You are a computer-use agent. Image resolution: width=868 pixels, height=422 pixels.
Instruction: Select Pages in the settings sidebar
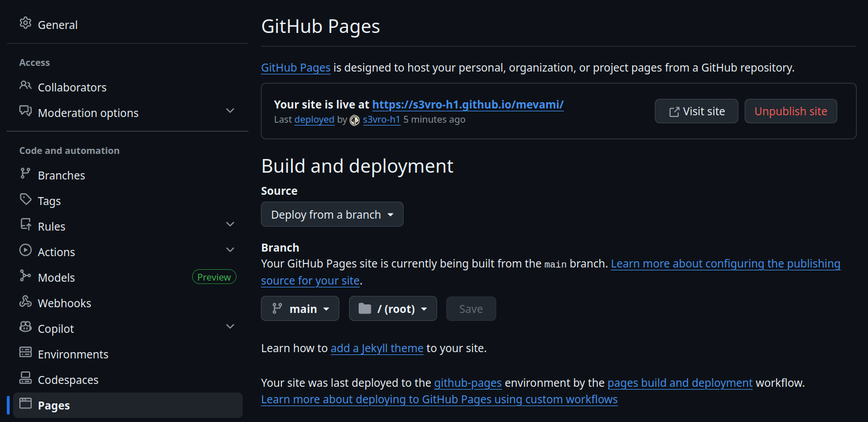54,406
